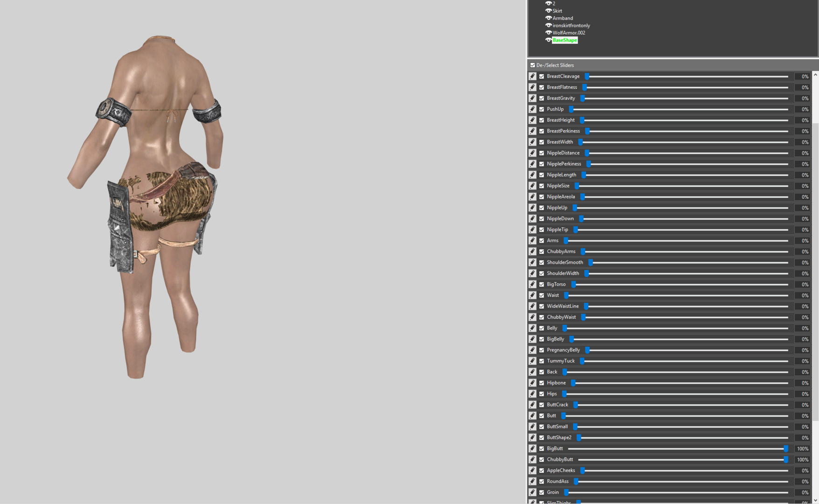Click the ChubbyButt percentage value field
The width and height of the screenshot is (819, 504).
pyautogui.click(x=802, y=460)
